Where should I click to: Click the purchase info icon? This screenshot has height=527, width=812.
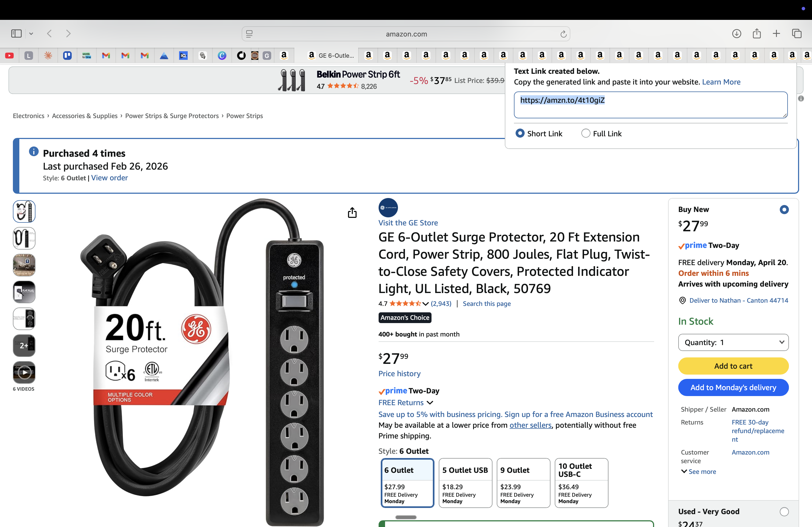pyautogui.click(x=34, y=151)
